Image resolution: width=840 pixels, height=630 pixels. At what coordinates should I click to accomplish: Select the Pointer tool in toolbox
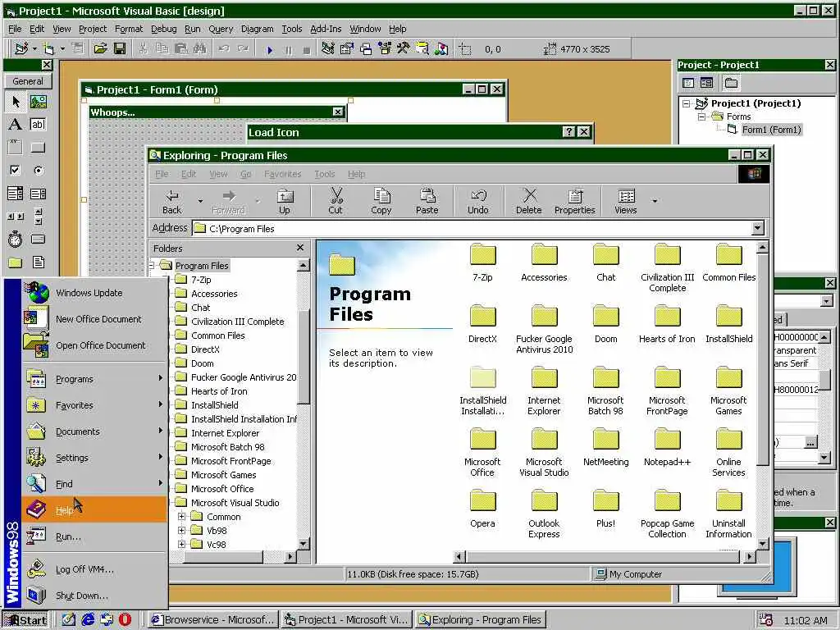[15, 101]
